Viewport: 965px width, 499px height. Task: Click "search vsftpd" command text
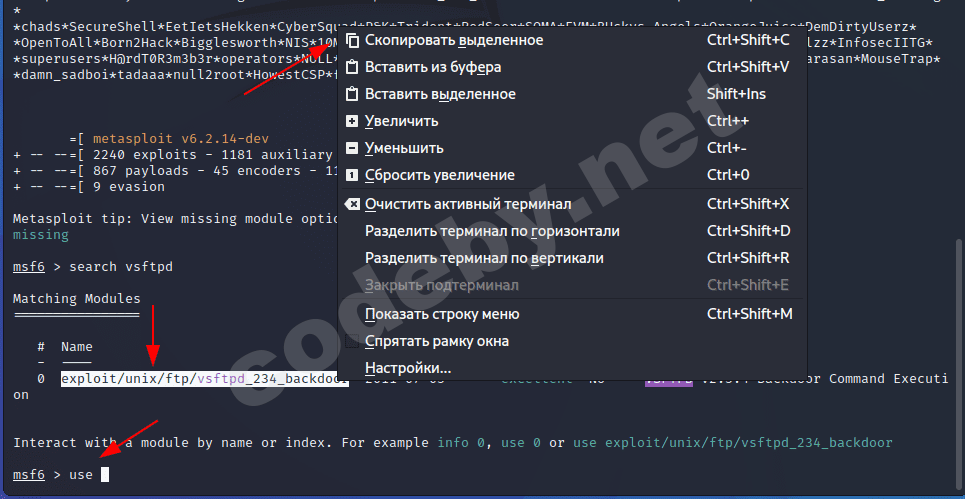(121, 267)
